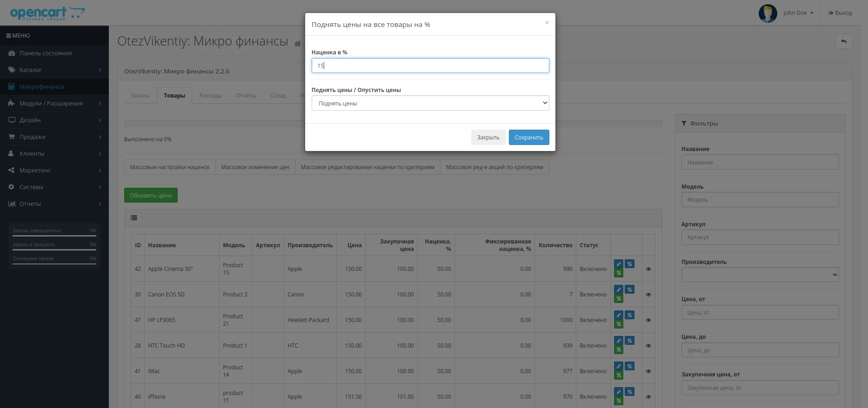This screenshot has height=408, width=868.
Task: Expand the Отчеты sidebar menu
Action: (x=54, y=204)
